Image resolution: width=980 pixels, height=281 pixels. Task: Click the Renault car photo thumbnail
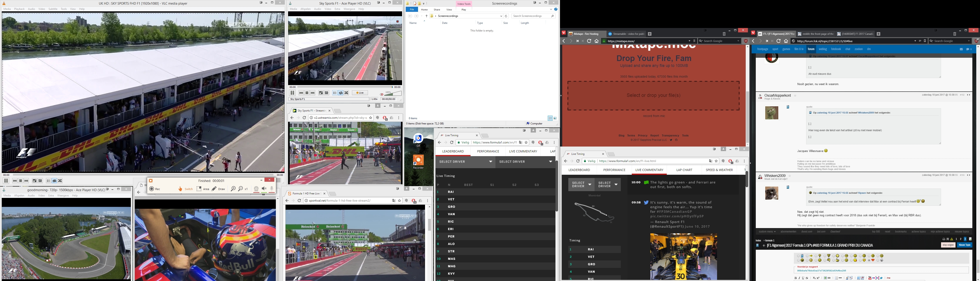684,257
